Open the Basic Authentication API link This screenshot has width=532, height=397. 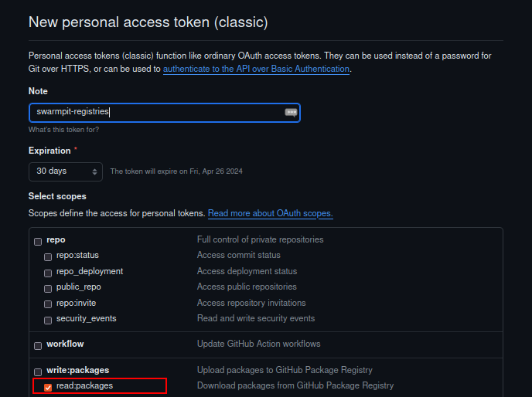tap(256, 69)
